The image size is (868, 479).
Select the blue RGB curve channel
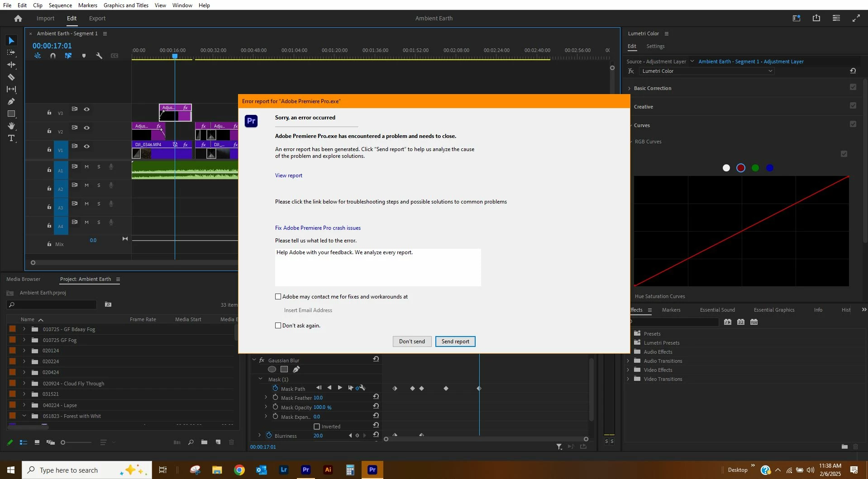point(770,168)
